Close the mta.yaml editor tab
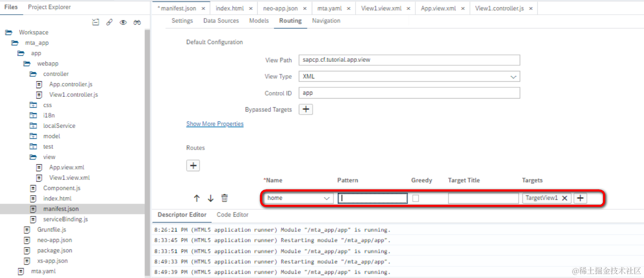This screenshot has height=278, width=644. pos(348,8)
